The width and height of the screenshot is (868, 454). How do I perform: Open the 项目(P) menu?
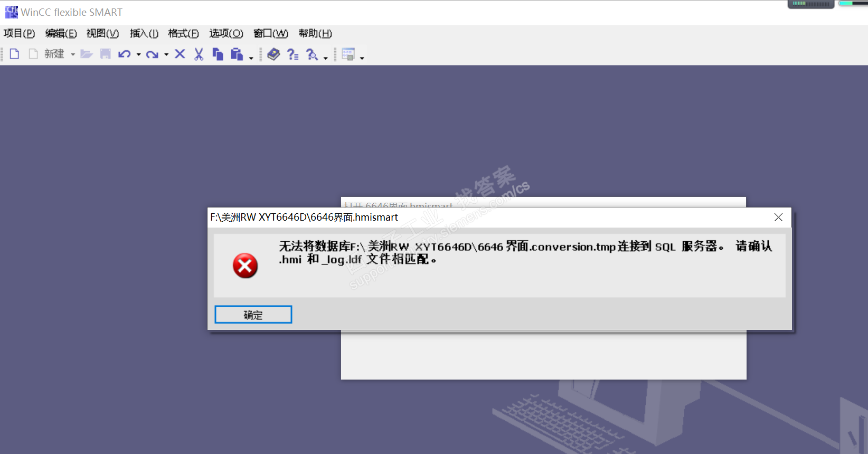tap(19, 34)
